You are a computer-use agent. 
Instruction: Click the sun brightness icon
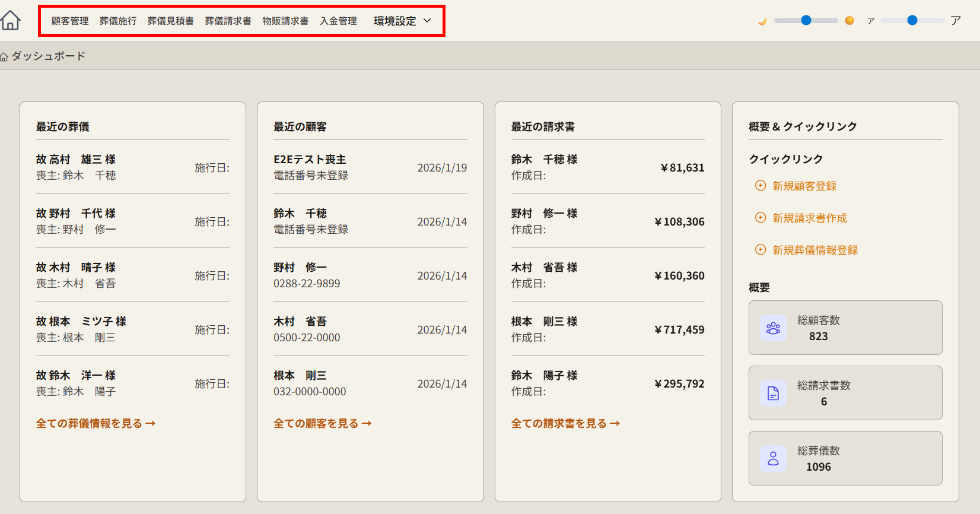[x=849, y=21]
